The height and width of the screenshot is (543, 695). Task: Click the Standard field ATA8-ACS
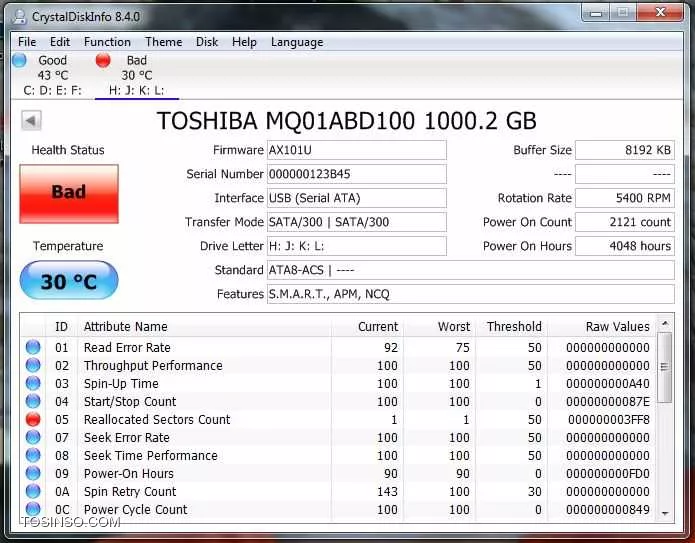point(471,270)
